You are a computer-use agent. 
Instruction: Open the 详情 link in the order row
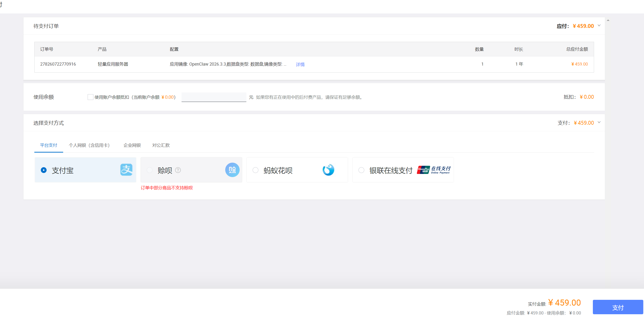pyautogui.click(x=300, y=65)
